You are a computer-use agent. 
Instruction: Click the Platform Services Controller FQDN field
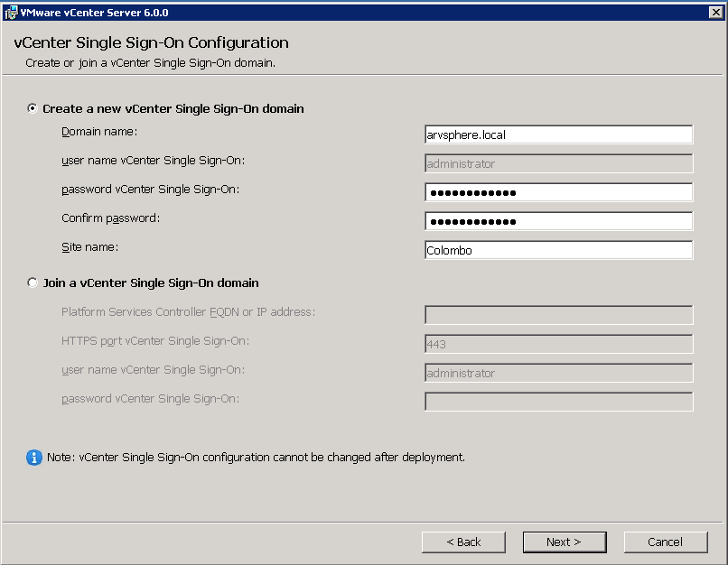(x=558, y=314)
